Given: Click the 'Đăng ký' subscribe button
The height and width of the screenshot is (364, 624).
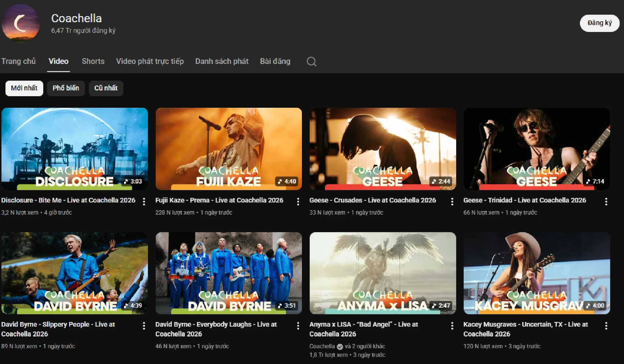Looking at the screenshot, I should [x=599, y=23].
